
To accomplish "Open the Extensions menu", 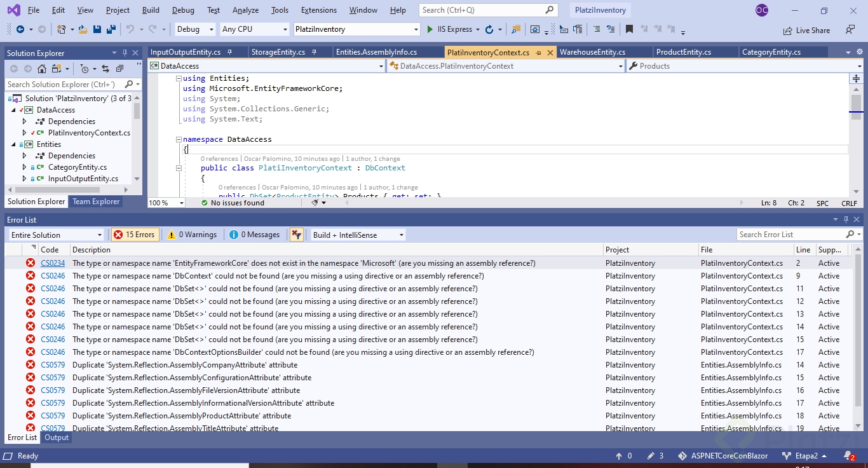I will pos(318,10).
